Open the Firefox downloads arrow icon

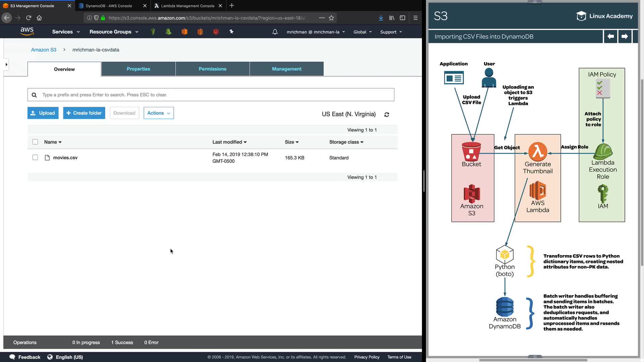(x=381, y=18)
